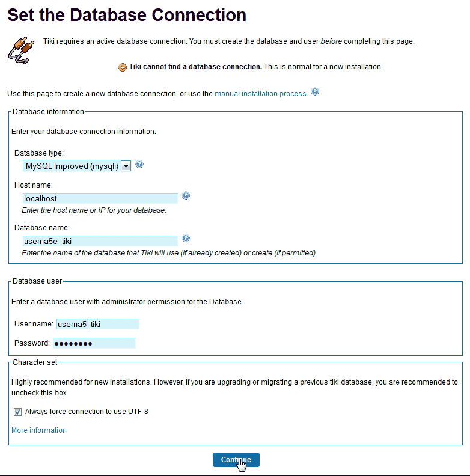Focus the Host name localhost field
The height and width of the screenshot is (476, 470).
(x=99, y=198)
